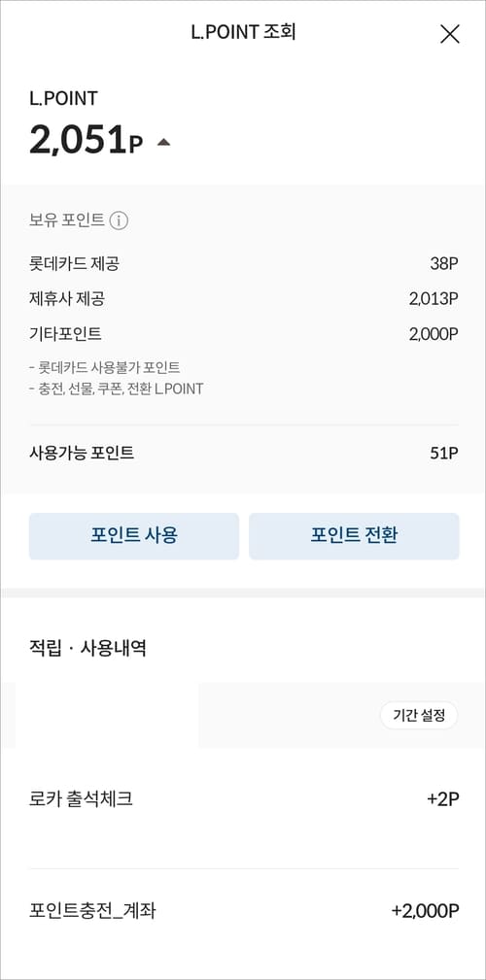This screenshot has height=980, width=486.
Task: Tap the 기타포인트 row
Action: tap(244, 334)
